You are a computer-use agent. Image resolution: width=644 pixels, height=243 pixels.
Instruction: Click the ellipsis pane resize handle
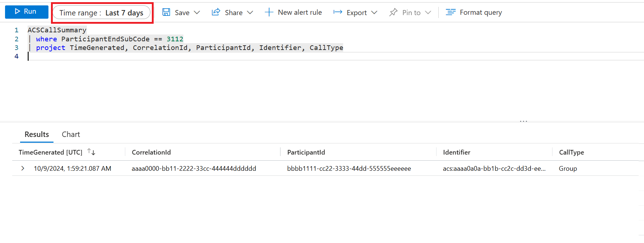coord(523,121)
